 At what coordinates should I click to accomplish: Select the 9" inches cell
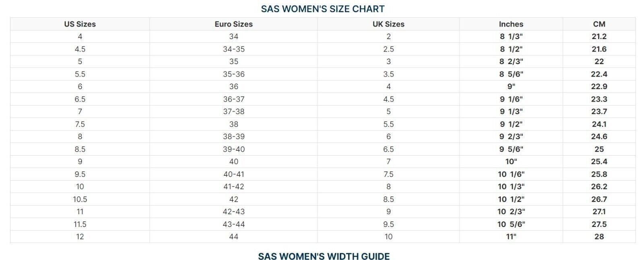(511, 87)
